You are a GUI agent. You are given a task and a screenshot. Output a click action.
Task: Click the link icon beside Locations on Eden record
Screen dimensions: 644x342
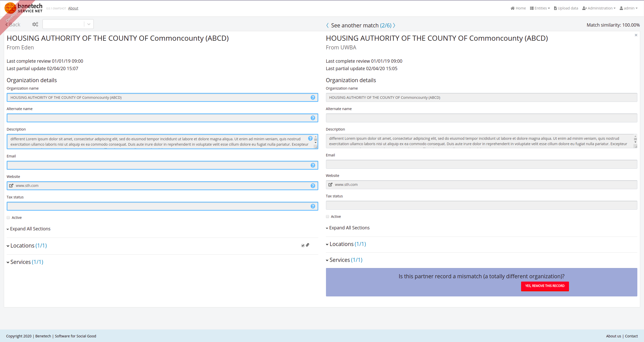pyautogui.click(x=308, y=245)
